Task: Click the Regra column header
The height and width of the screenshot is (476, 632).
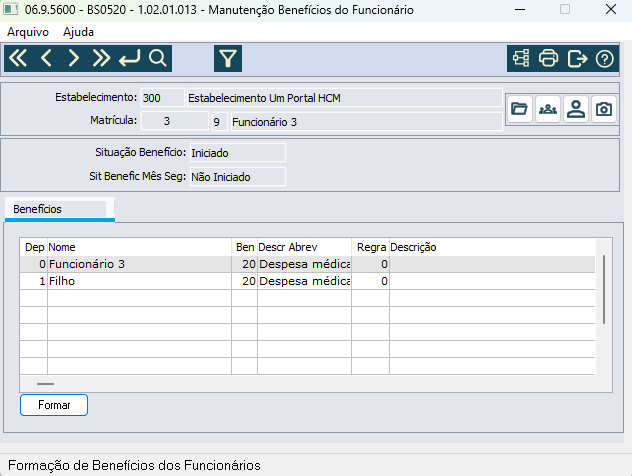Action: point(371,247)
